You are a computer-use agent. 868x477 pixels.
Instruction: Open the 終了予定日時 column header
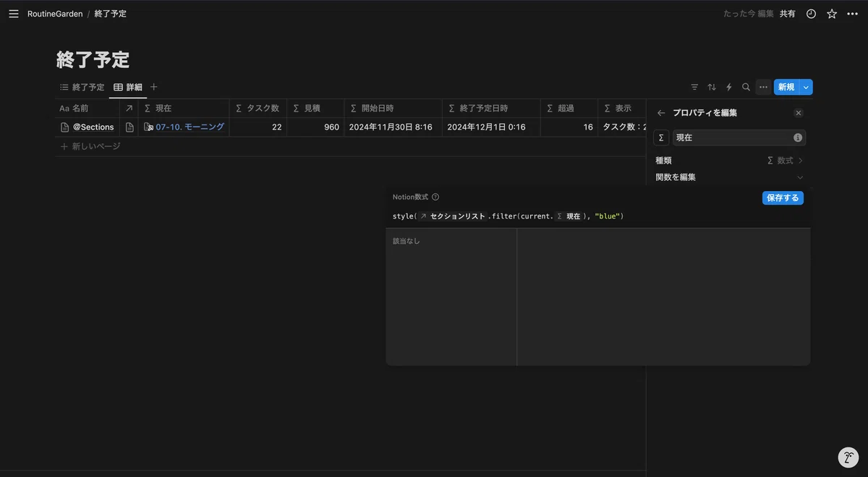pos(491,108)
